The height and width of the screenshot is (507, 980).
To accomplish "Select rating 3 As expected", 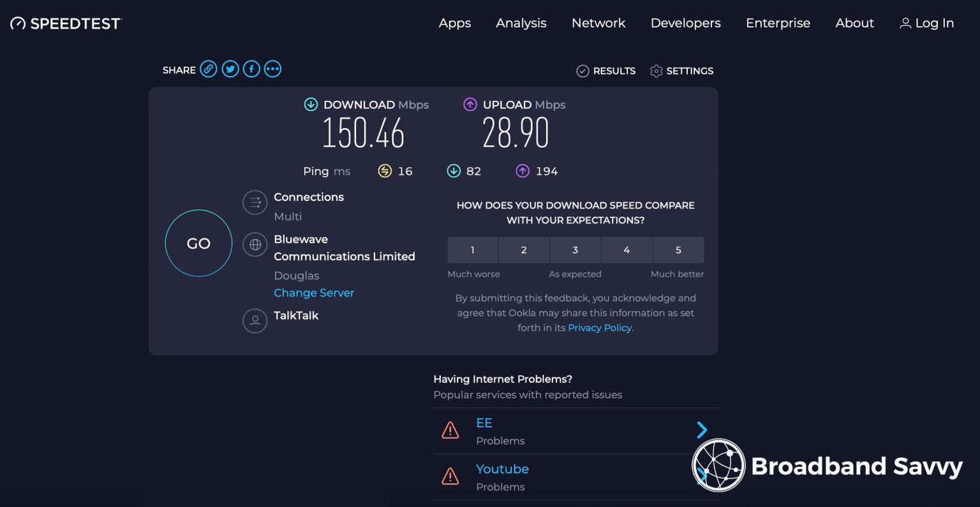I will point(575,250).
